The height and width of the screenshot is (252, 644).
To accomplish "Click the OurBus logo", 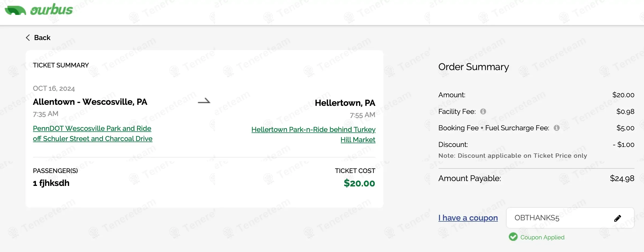I will click(39, 10).
